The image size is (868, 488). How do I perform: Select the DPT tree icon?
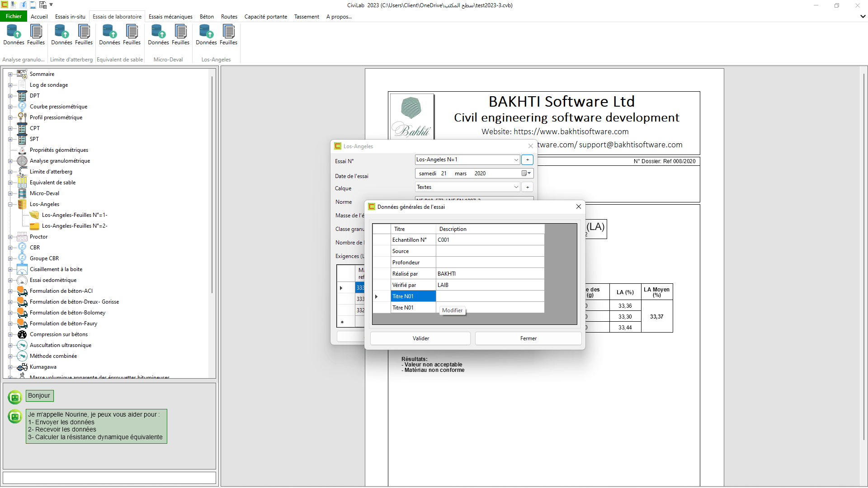click(22, 95)
